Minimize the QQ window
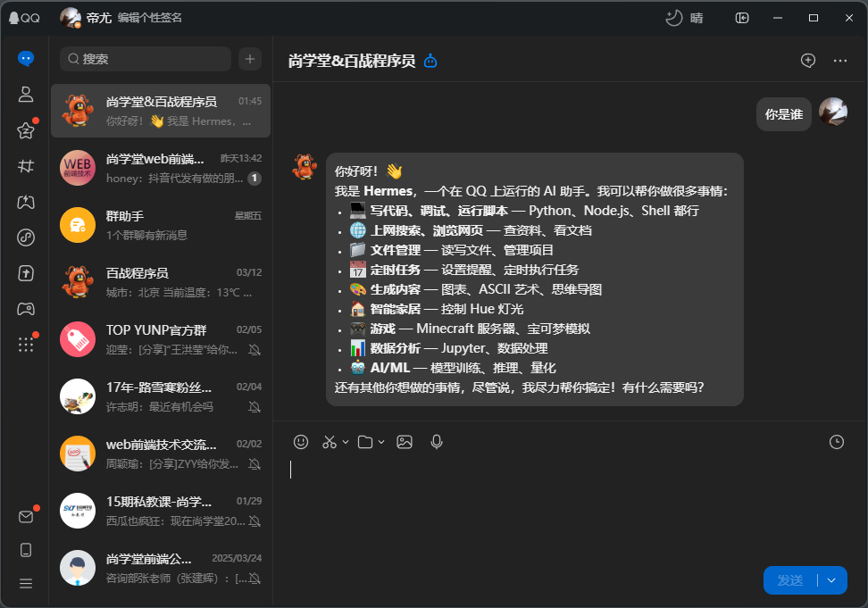 coord(778,18)
